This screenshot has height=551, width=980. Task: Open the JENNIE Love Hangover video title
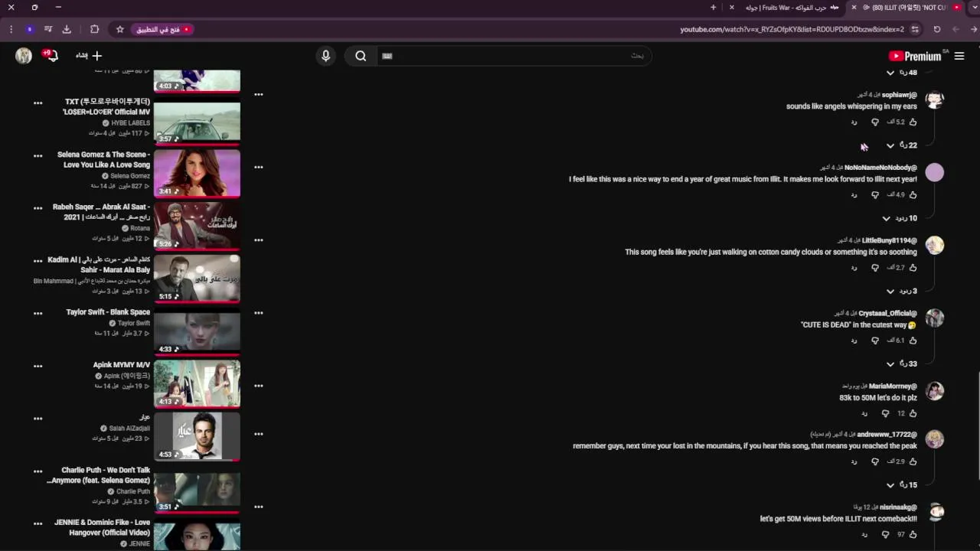(x=102, y=527)
